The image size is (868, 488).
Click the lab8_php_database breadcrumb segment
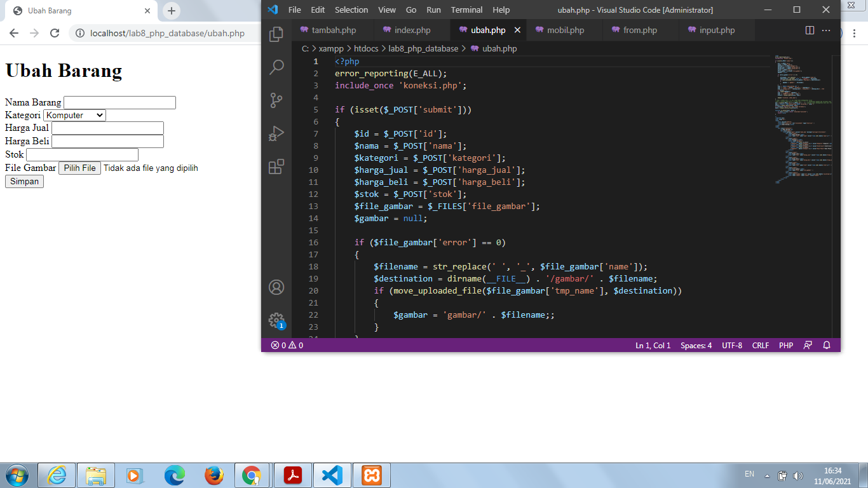click(423, 48)
